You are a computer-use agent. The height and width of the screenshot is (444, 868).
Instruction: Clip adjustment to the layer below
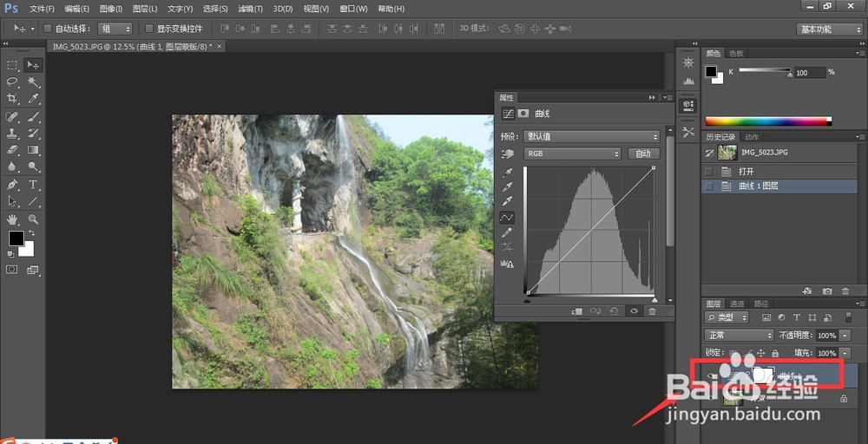point(577,311)
